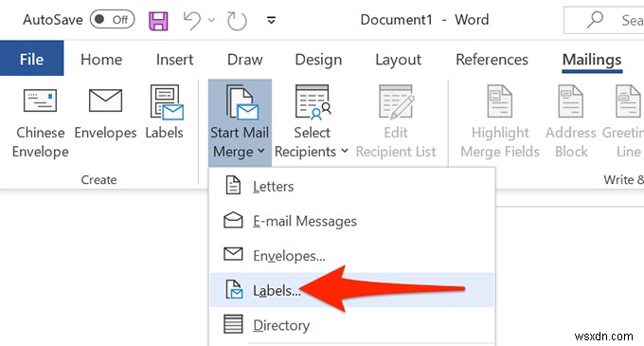Select Envelopes... in the dropdown menu
This screenshot has width=644, height=346.
pyautogui.click(x=351, y=255)
